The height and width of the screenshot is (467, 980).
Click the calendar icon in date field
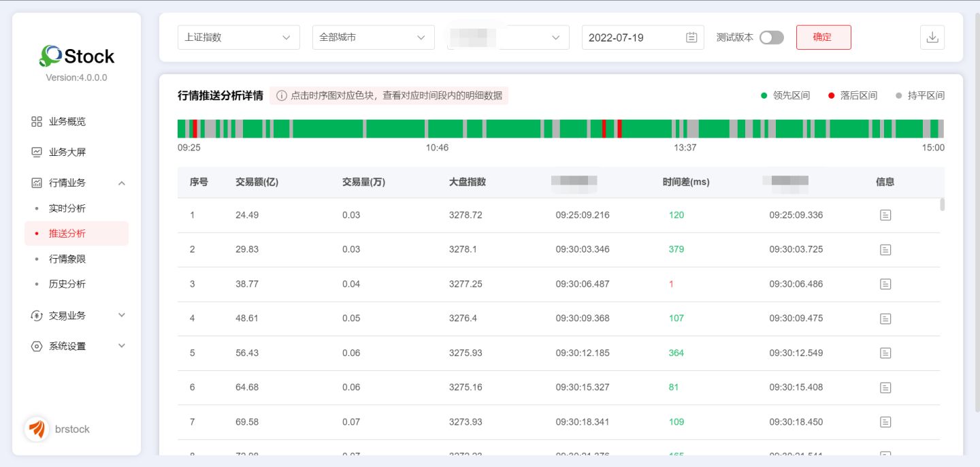[691, 37]
